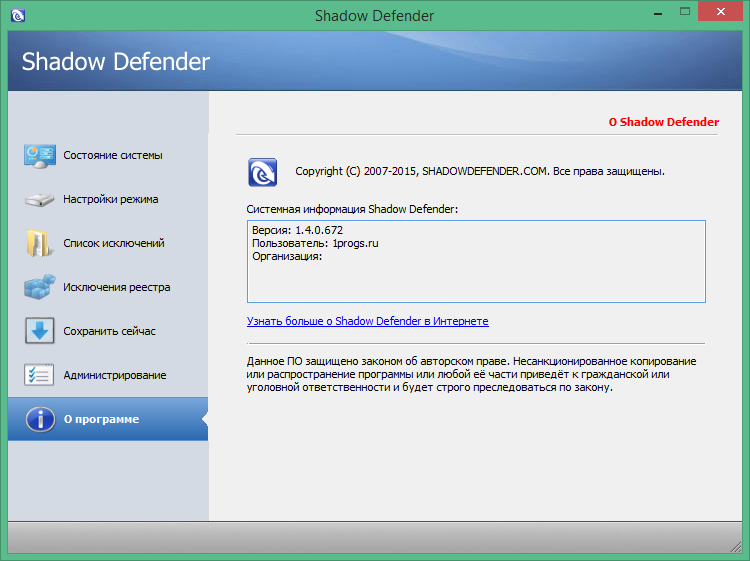Screen dimensions: 750x561
Task: Click the registry cubes icon in sidebar
Action: (x=38, y=287)
